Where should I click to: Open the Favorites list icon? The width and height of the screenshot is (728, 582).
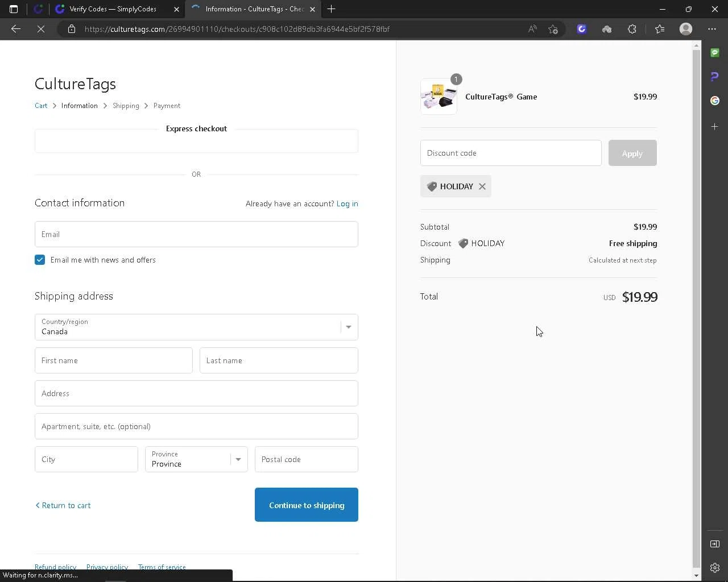tap(660, 29)
